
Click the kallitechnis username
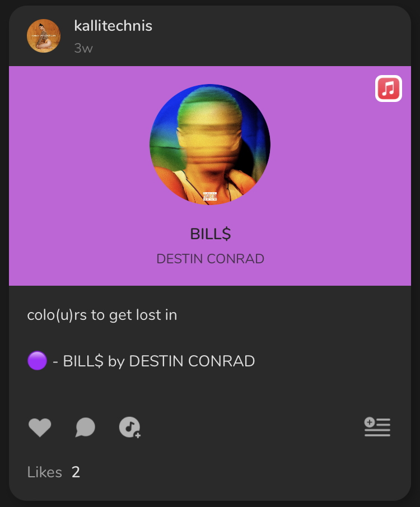(x=113, y=26)
